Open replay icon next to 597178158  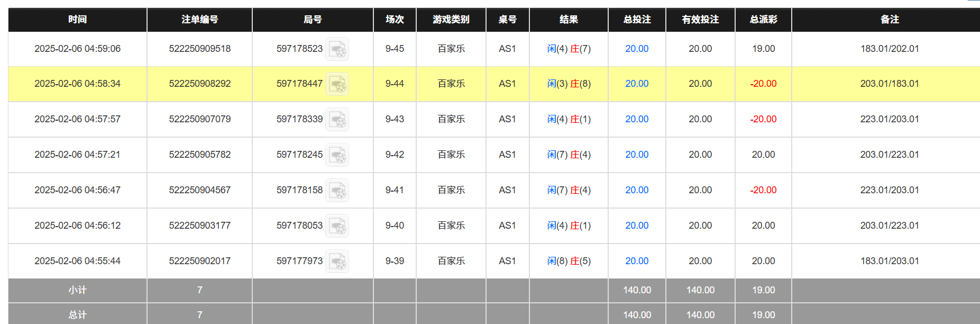tap(337, 191)
